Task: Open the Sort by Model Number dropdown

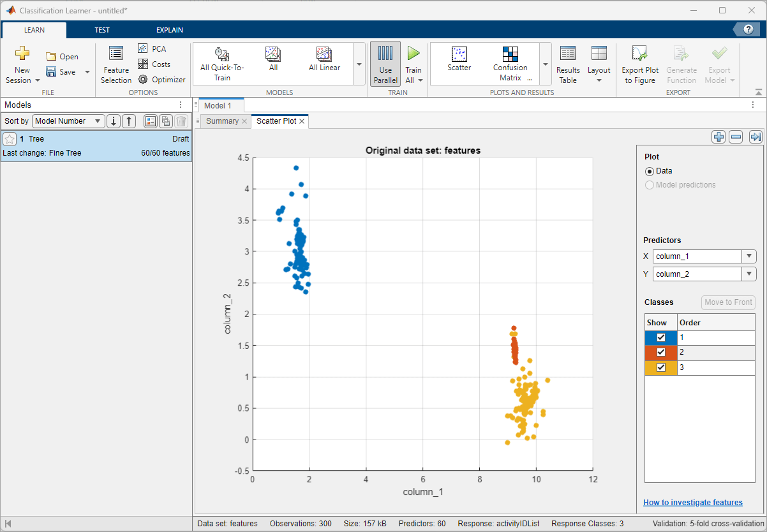Action: 68,121
